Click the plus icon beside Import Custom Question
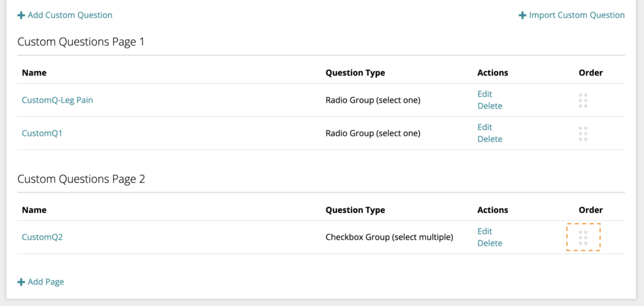 [x=523, y=16]
